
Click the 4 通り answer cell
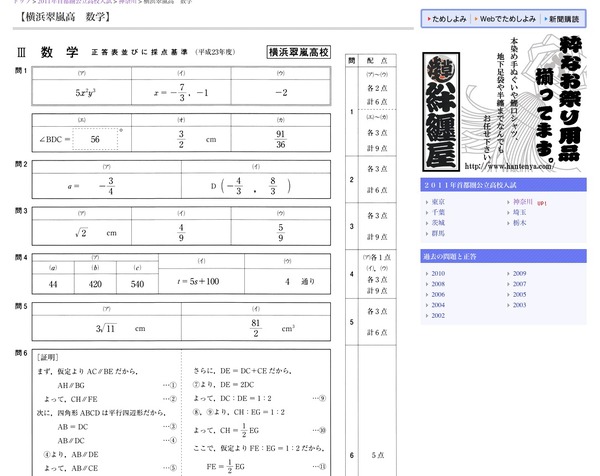coord(288,282)
